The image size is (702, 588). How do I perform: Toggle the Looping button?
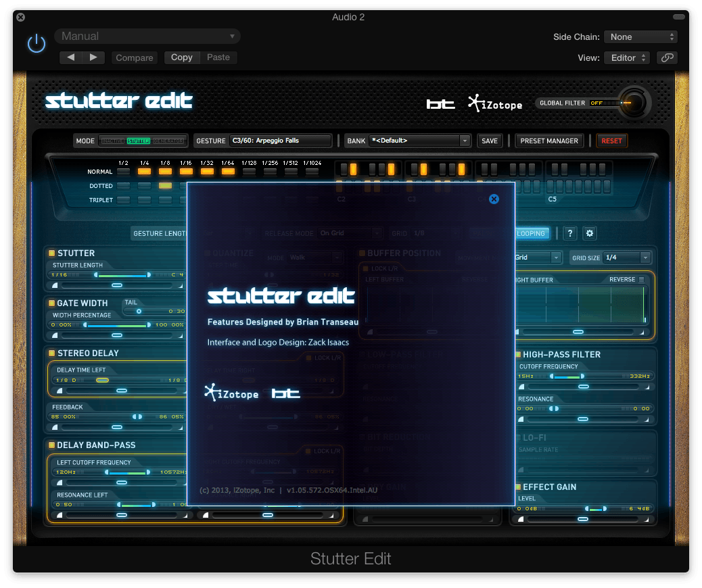pyautogui.click(x=531, y=233)
